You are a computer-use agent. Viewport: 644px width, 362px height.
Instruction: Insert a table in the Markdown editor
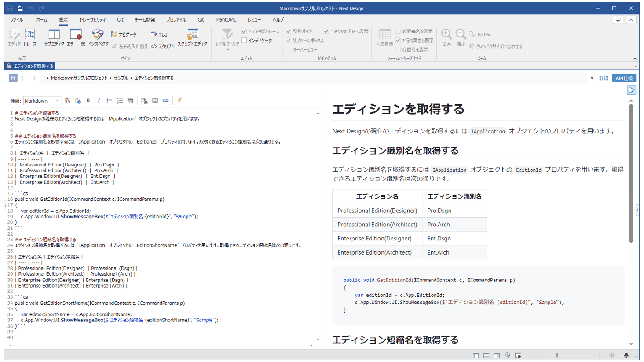point(131,101)
